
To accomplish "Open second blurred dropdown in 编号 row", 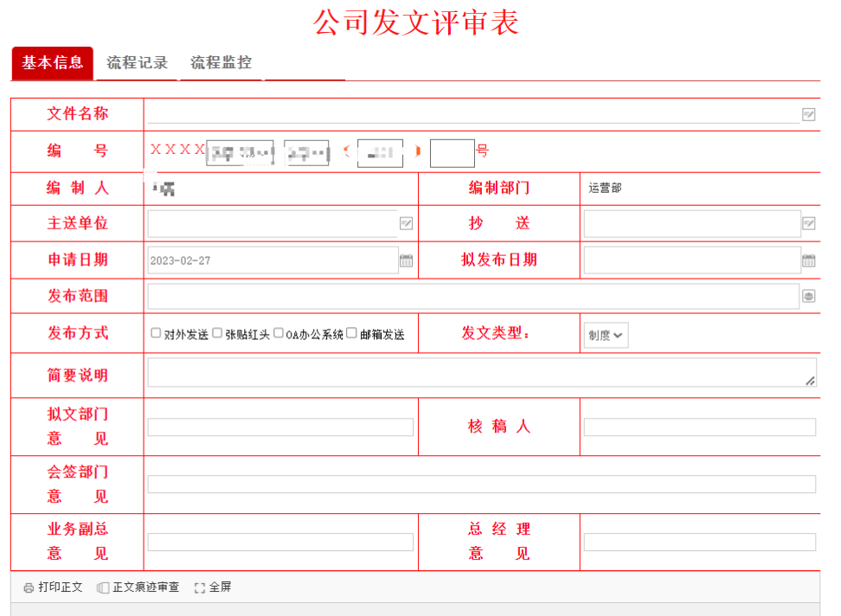I will 306,153.
